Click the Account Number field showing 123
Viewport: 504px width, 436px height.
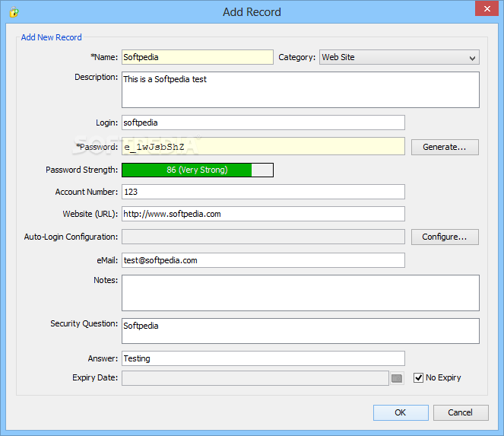263,192
